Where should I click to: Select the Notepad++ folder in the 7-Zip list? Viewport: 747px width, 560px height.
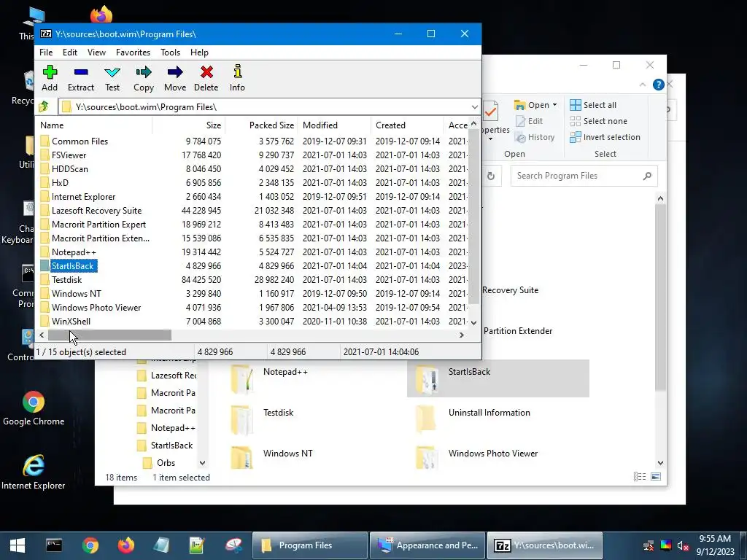coord(252,252)
